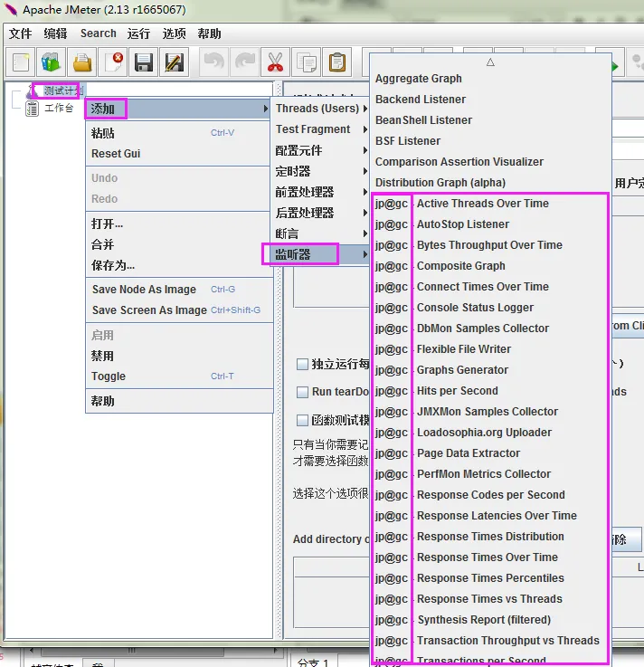Viewport: 644px width, 667px height.
Task: Click the Redo arrow toolbar icon
Action: [x=245, y=62]
